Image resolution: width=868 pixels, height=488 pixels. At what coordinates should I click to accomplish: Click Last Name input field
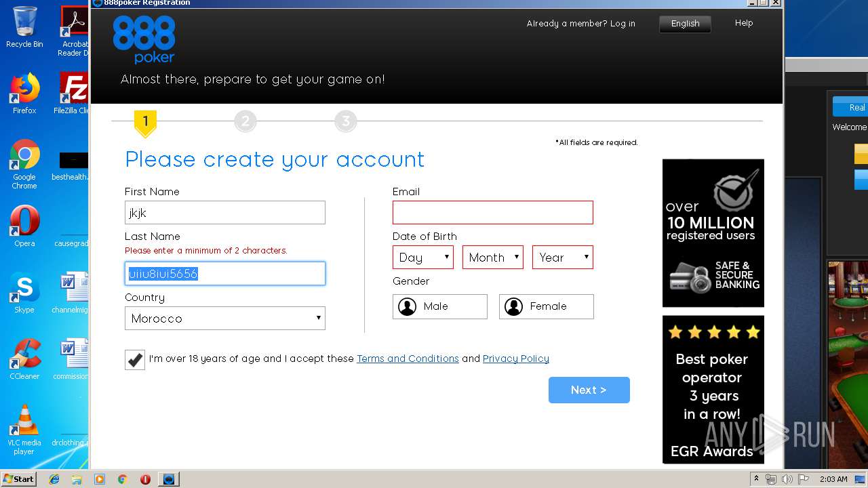pyautogui.click(x=225, y=274)
